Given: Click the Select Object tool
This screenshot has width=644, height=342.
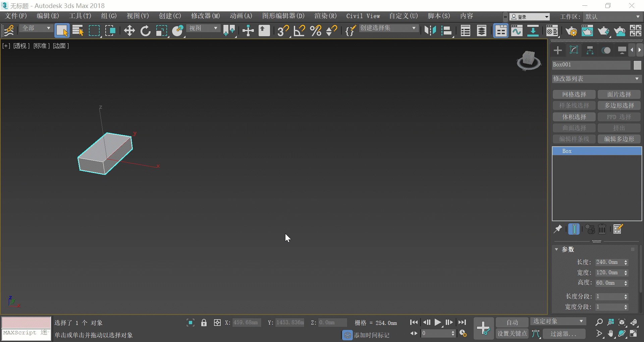Looking at the screenshot, I should pos(62,31).
